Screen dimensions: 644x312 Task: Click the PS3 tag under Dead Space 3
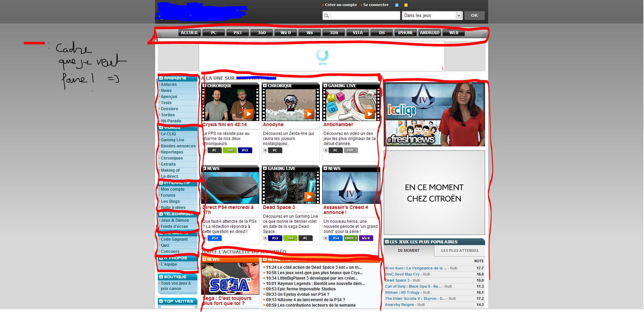coord(275,238)
